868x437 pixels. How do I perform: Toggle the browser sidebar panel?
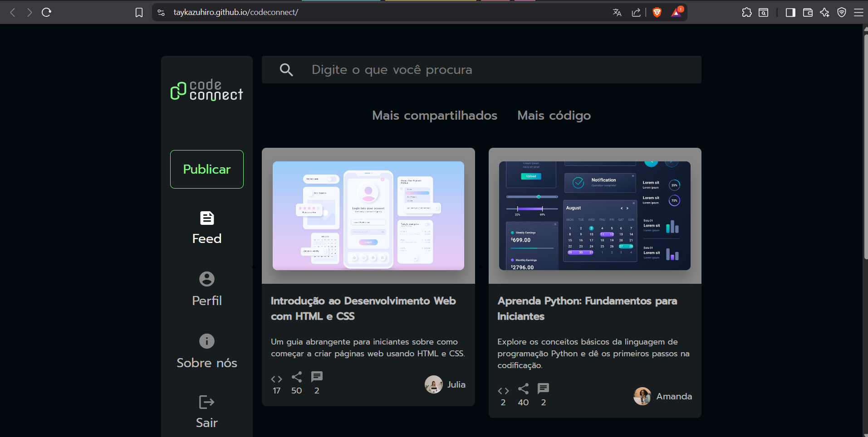(x=790, y=12)
